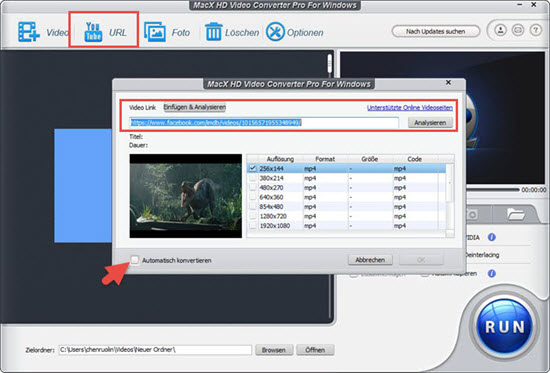This screenshot has width=550, height=373.
Task: Click the Abbrechen button
Action: click(370, 260)
